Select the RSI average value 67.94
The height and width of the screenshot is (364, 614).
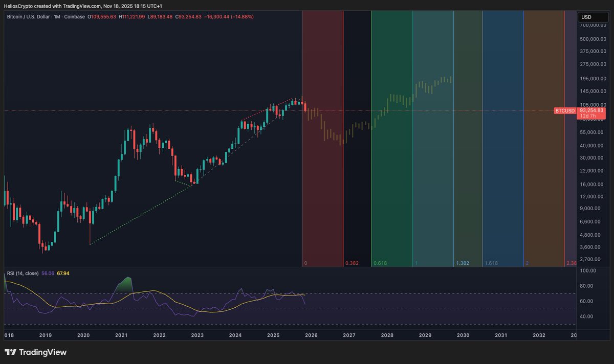click(63, 274)
